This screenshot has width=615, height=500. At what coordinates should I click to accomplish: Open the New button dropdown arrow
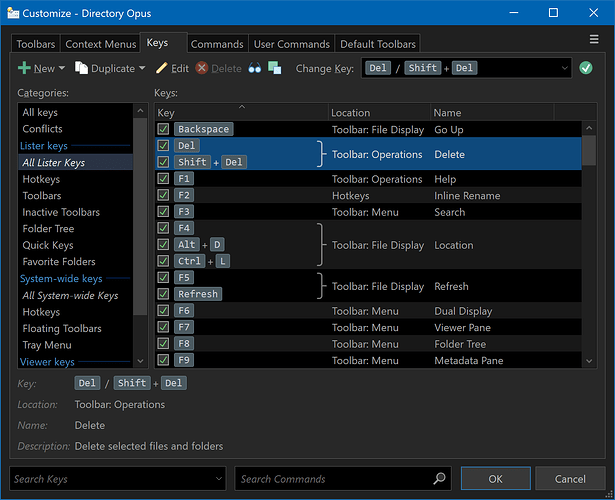click(62, 68)
